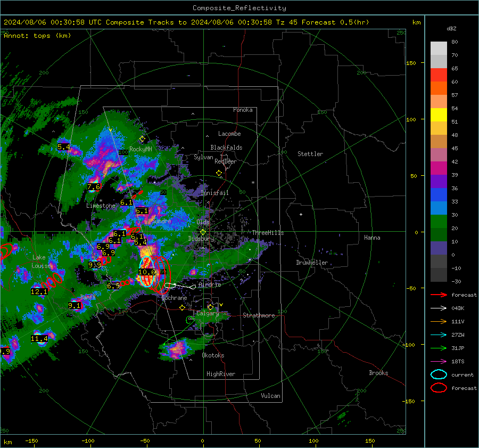Click the Limestone label

101,206
